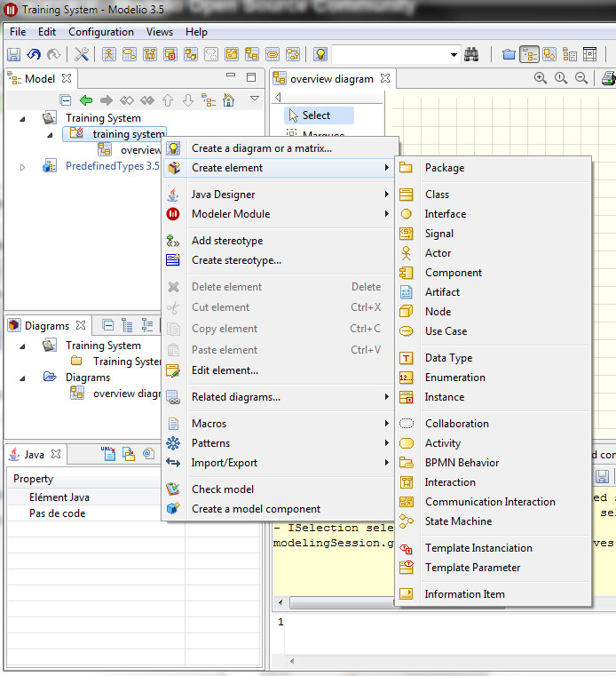Click the green back arrow in Model panel

[x=86, y=100]
